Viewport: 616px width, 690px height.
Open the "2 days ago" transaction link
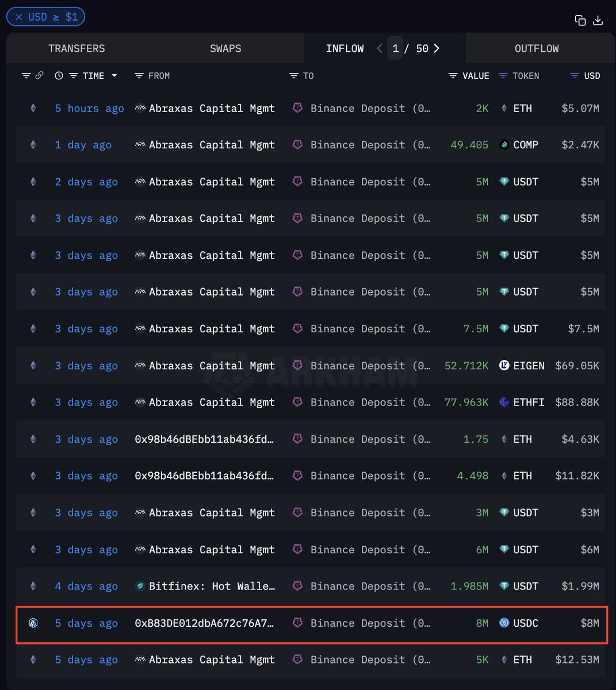(86, 182)
